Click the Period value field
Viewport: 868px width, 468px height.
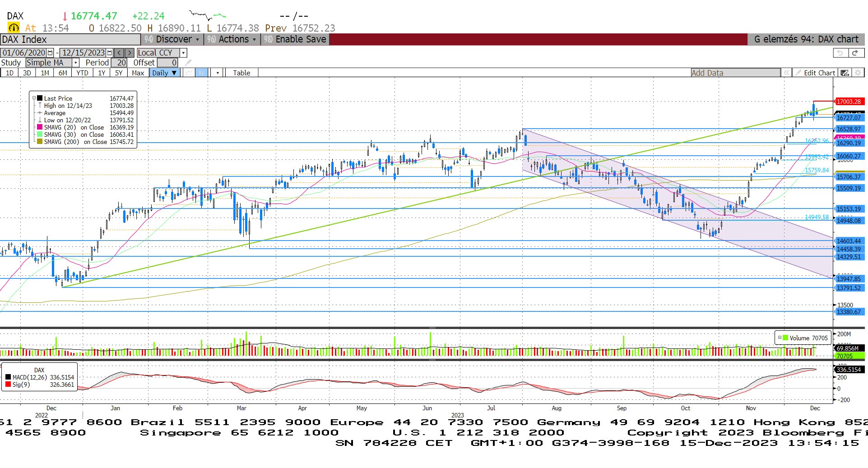[119, 63]
